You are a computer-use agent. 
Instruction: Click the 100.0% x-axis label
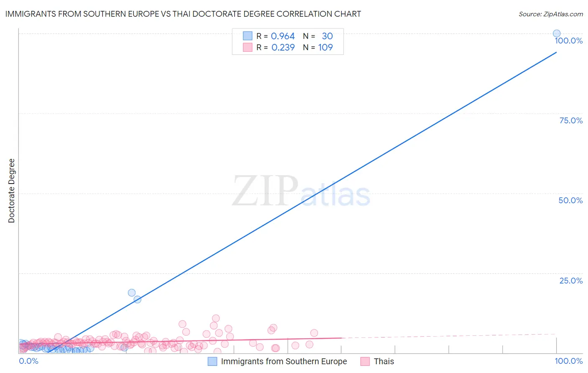pyautogui.click(x=569, y=361)
